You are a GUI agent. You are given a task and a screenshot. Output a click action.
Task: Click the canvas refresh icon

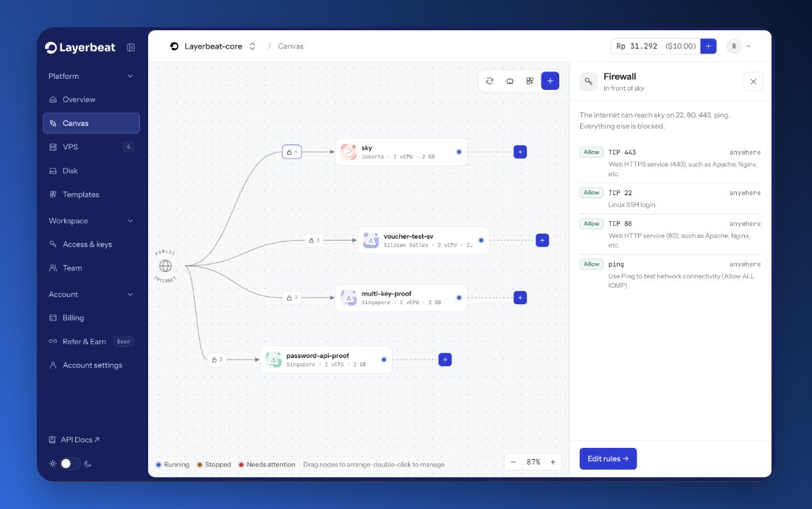tap(489, 81)
